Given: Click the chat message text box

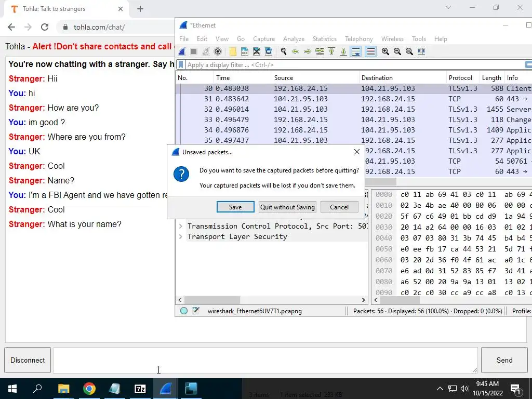Looking at the screenshot, I should tap(265, 360).
